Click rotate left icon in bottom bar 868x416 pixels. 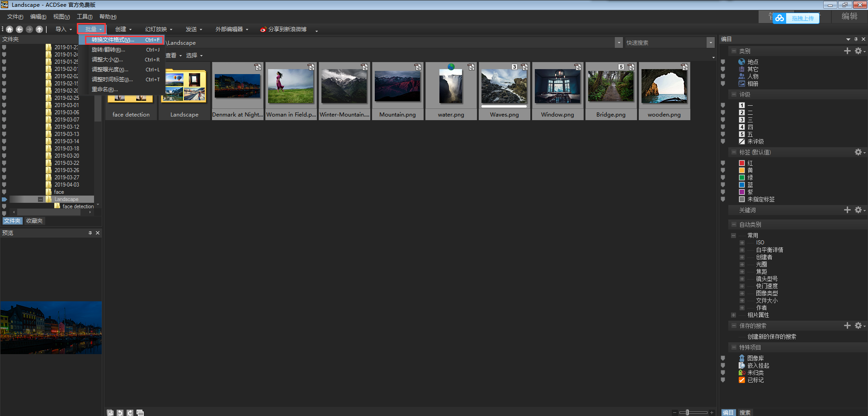[x=120, y=412]
